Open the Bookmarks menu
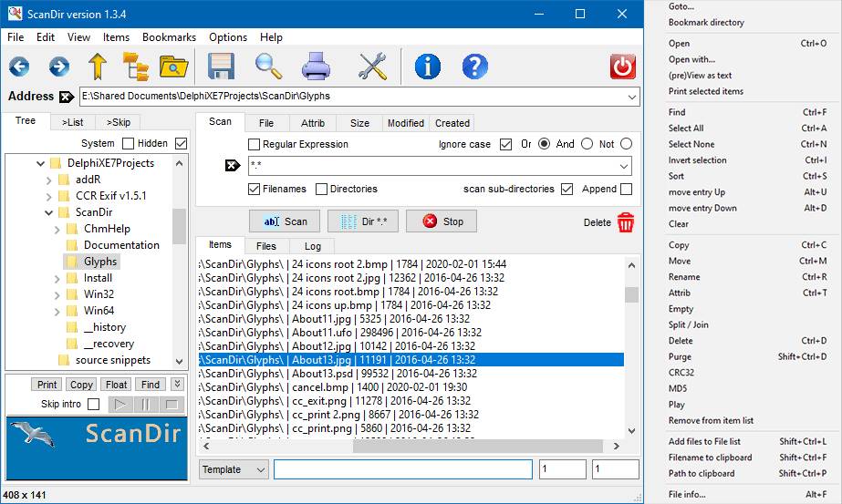Screen dimensions: 842x504 point(169,37)
